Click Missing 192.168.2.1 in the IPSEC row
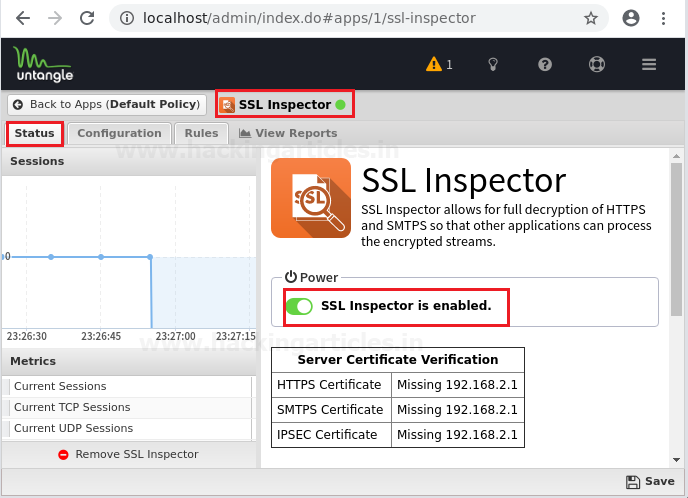 pos(457,435)
